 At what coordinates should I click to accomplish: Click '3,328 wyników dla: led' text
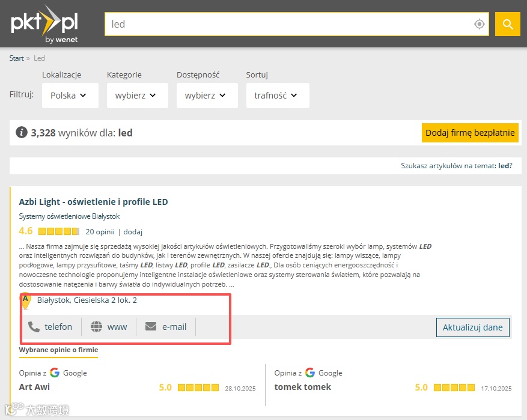click(x=82, y=133)
